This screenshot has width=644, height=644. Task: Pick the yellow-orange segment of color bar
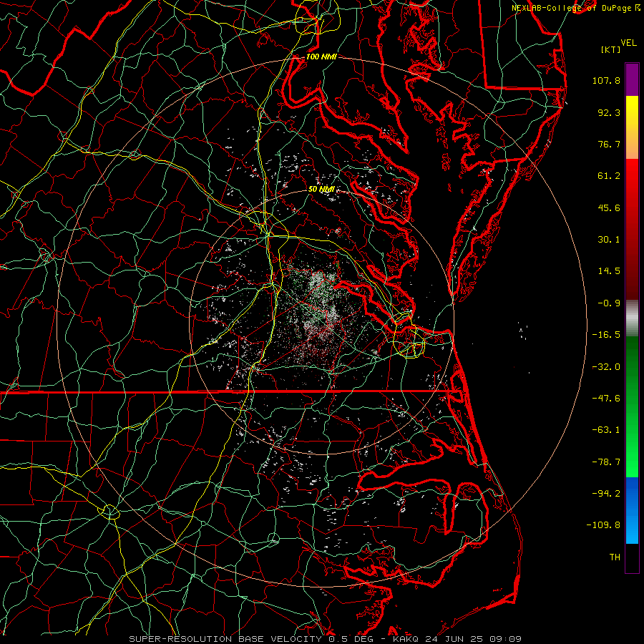(632, 127)
